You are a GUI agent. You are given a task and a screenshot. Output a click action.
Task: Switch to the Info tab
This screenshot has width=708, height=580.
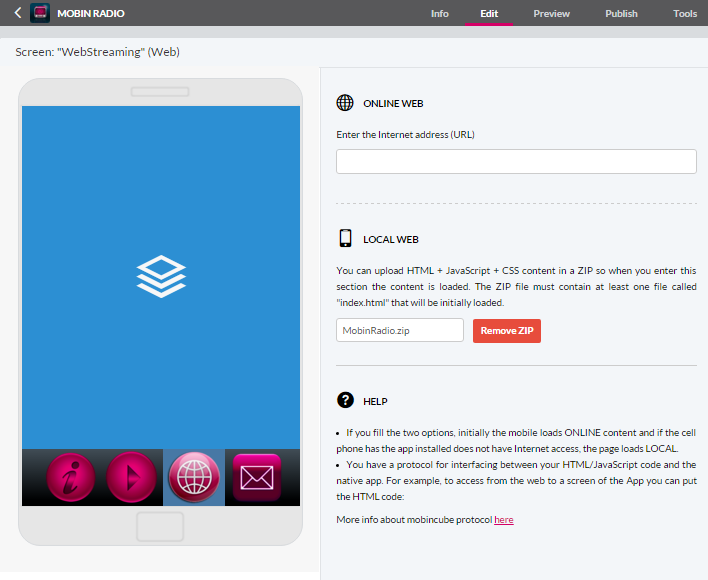click(439, 14)
